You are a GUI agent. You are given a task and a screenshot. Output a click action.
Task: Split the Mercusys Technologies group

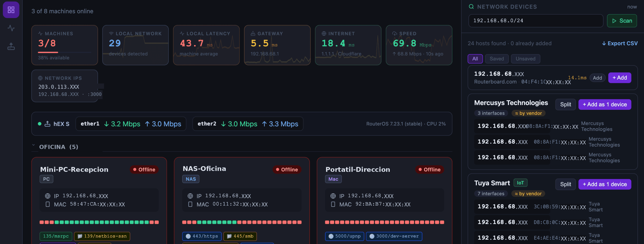pos(566,105)
